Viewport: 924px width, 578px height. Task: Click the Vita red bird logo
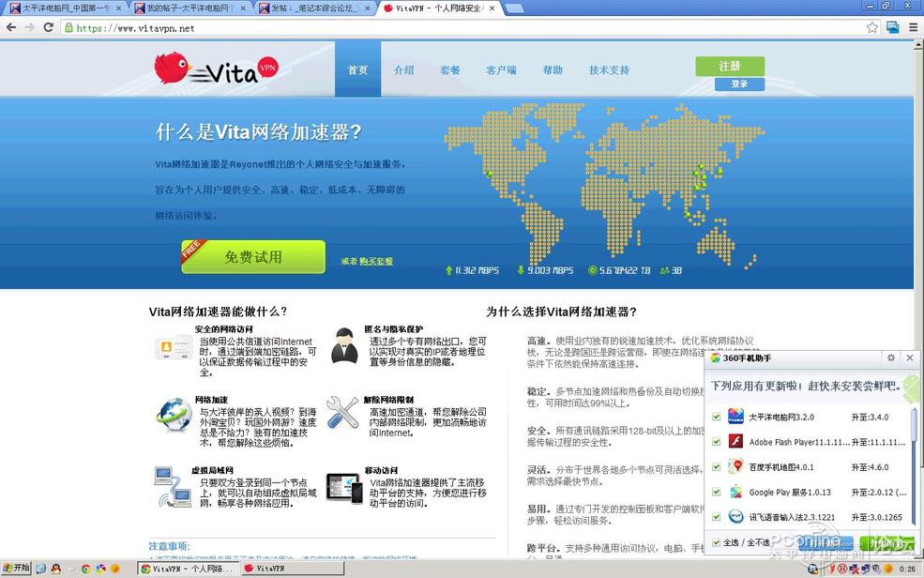pos(172,67)
